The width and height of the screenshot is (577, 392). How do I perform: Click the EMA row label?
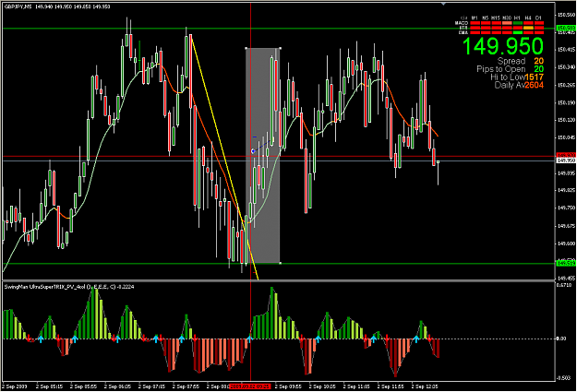tap(463, 32)
